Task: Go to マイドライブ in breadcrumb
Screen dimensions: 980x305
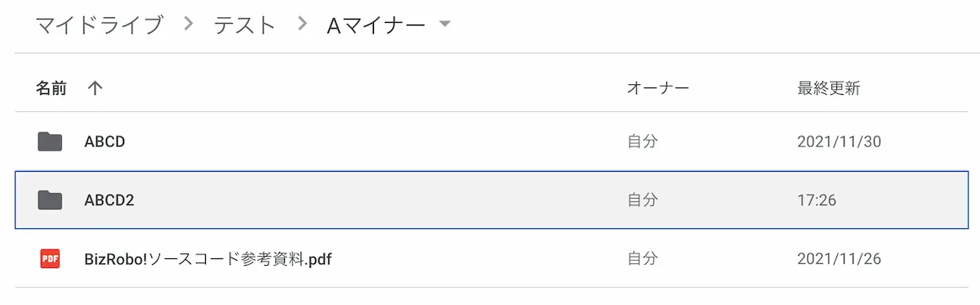Action: [x=99, y=25]
